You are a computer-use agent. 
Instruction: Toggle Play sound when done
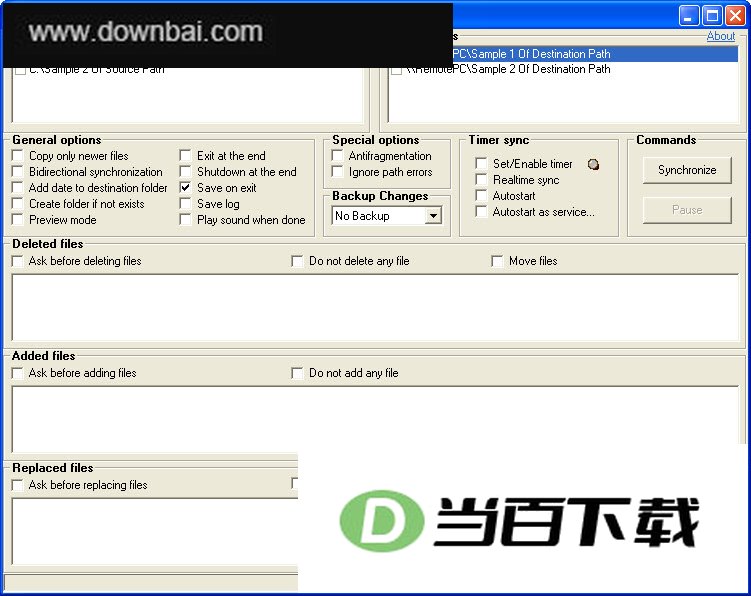(x=185, y=219)
